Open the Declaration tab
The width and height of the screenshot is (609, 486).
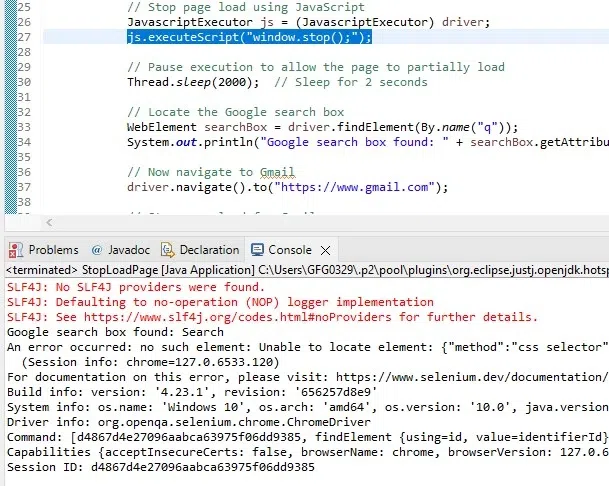(200, 250)
